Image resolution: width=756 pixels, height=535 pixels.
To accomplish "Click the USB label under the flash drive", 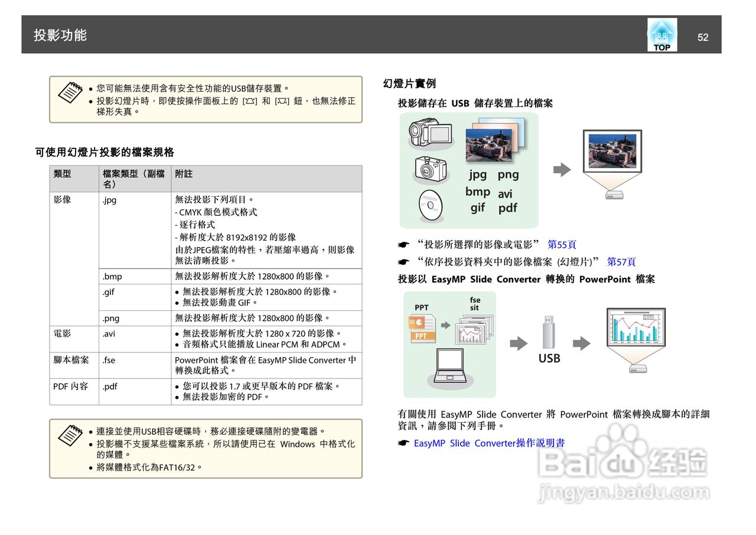I will tap(549, 358).
